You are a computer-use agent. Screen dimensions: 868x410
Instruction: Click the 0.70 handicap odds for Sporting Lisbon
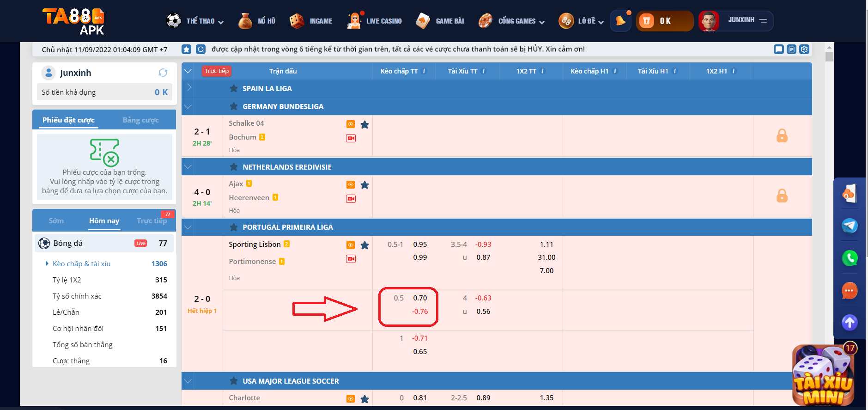420,298
